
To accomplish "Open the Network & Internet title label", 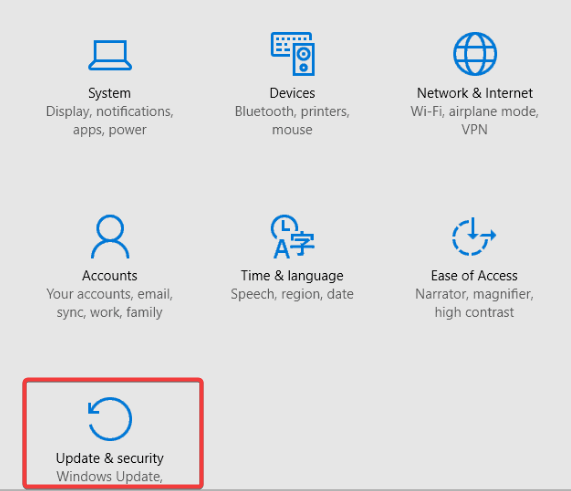I will point(474,93).
